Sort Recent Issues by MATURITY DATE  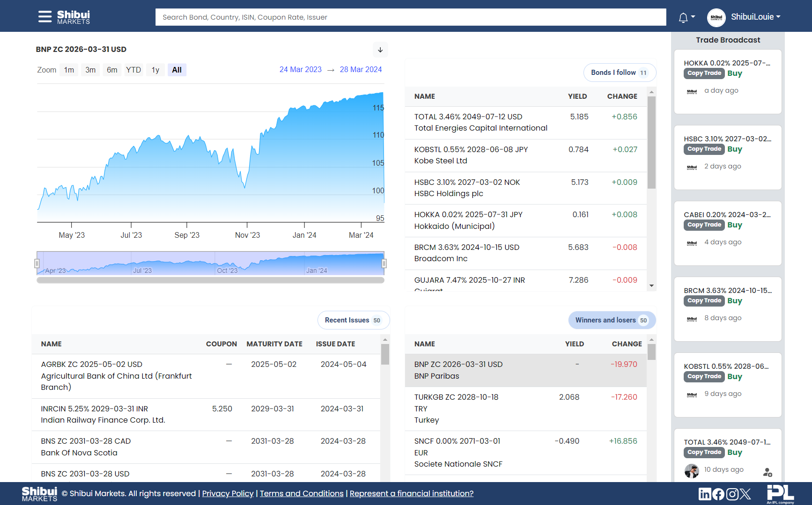tap(274, 344)
